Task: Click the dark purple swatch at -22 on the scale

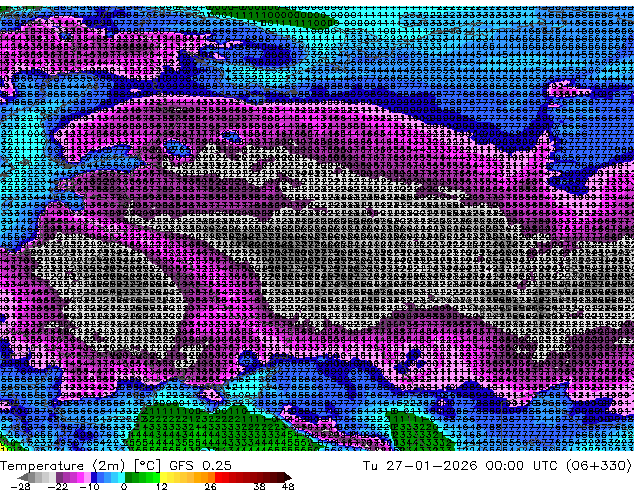Action: tap(59, 477)
